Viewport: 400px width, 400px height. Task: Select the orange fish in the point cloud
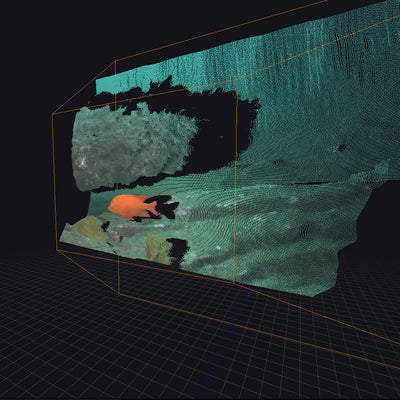132,207
